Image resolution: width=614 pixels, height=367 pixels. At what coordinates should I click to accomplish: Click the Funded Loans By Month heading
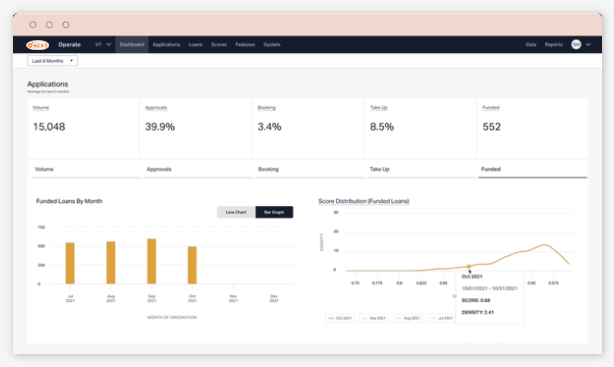click(69, 201)
